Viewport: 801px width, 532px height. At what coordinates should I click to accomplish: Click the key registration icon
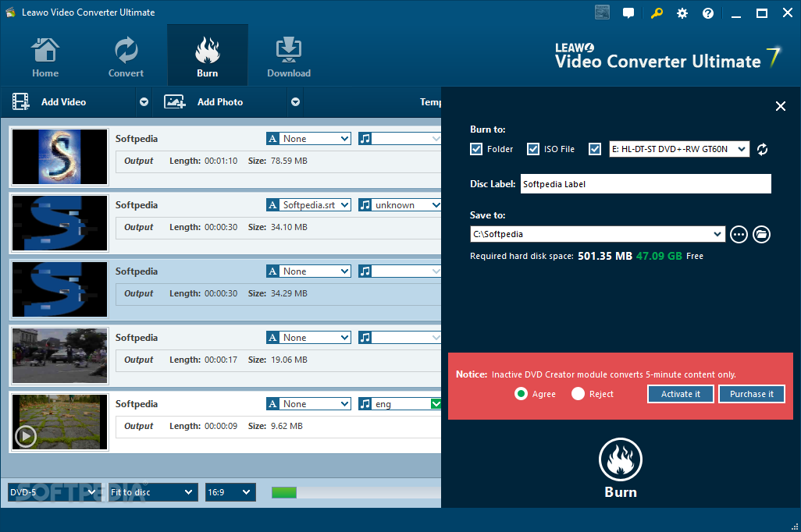657,12
